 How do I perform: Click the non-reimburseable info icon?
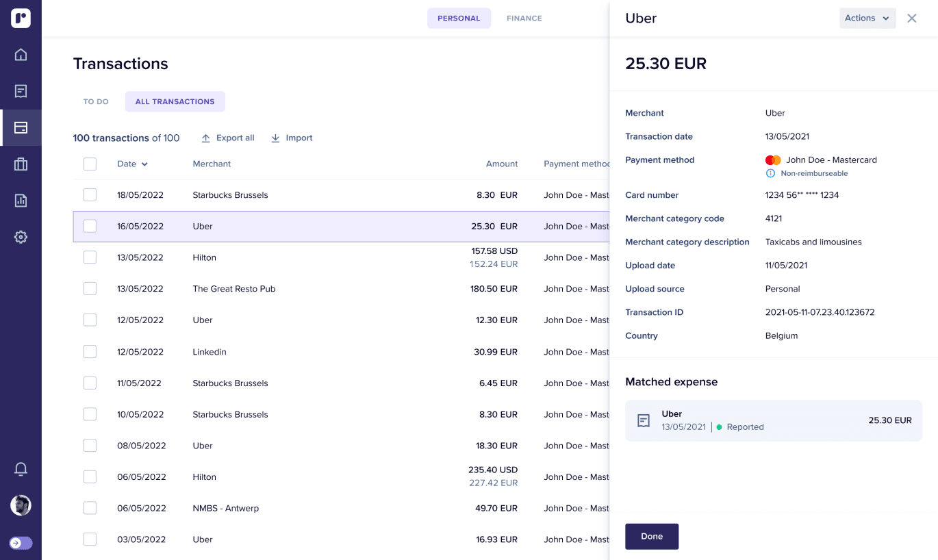pyautogui.click(x=770, y=174)
